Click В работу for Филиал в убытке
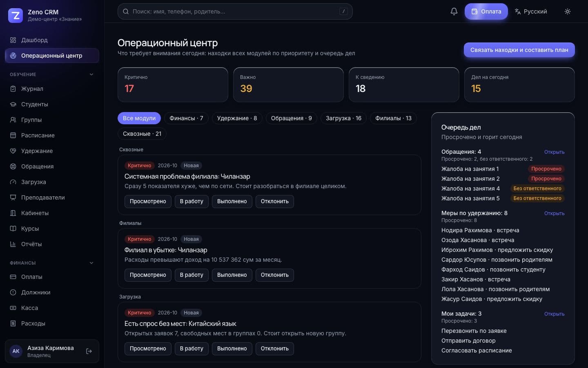588x368 pixels. pos(192,275)
